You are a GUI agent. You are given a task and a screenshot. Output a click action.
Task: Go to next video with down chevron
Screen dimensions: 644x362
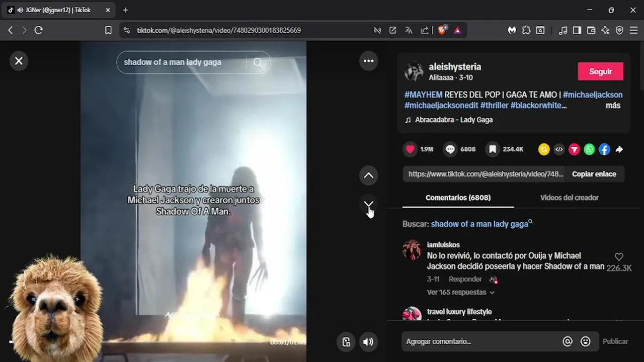coord(369,204)
